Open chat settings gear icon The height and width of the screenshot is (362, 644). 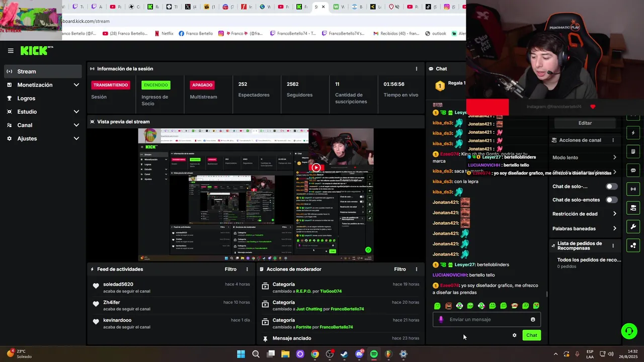pyautogui.click(x=514, y=335)
